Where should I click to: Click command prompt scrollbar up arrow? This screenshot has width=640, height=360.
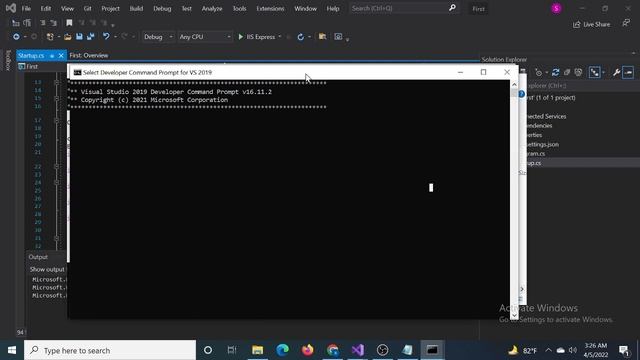click(514, 84)
